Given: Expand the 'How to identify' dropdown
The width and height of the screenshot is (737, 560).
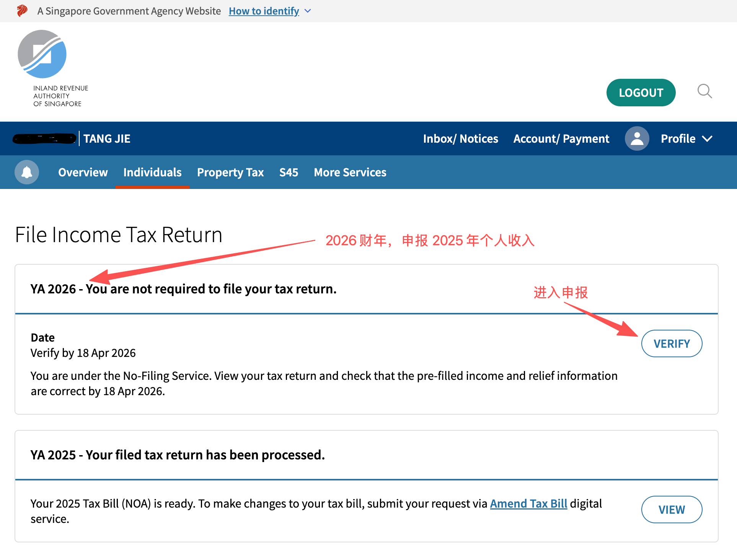Looking at the screenshot, I should pos(264,11).
